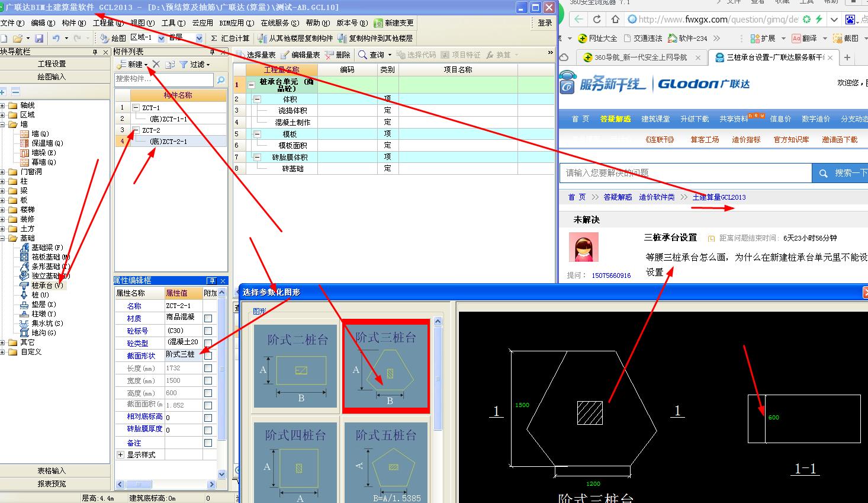Open 表格输入 at the navigation bottom
This screenshot has width=868, height=503.
point(52,471)
